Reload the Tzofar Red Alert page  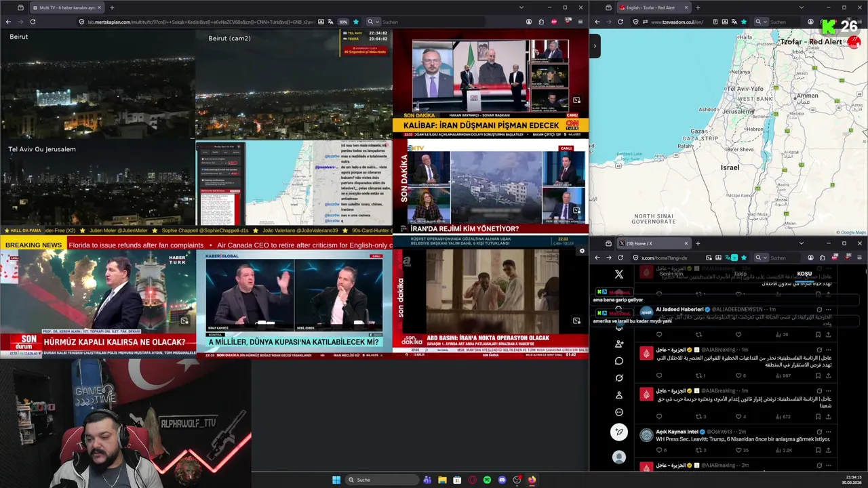(x=620, y=22)
